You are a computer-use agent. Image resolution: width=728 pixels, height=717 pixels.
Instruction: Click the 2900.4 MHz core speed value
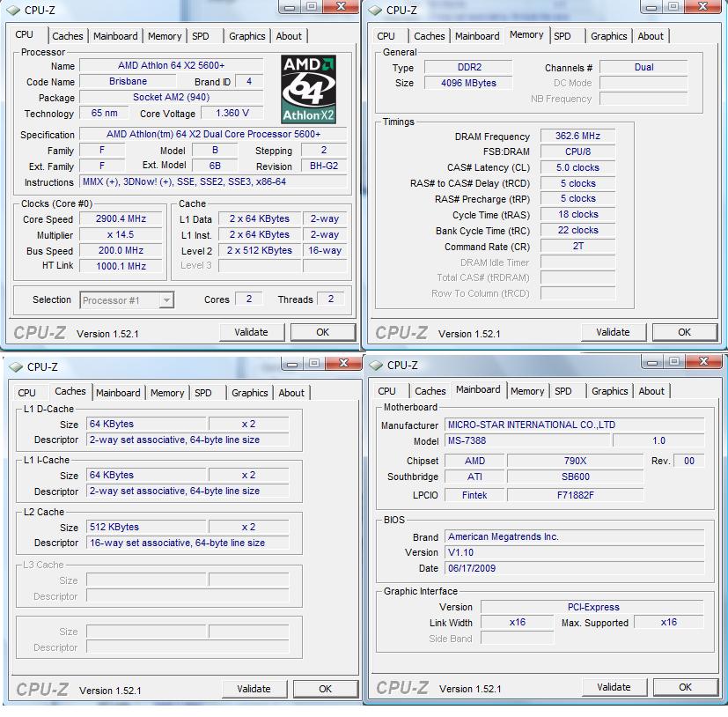point(121,218)
